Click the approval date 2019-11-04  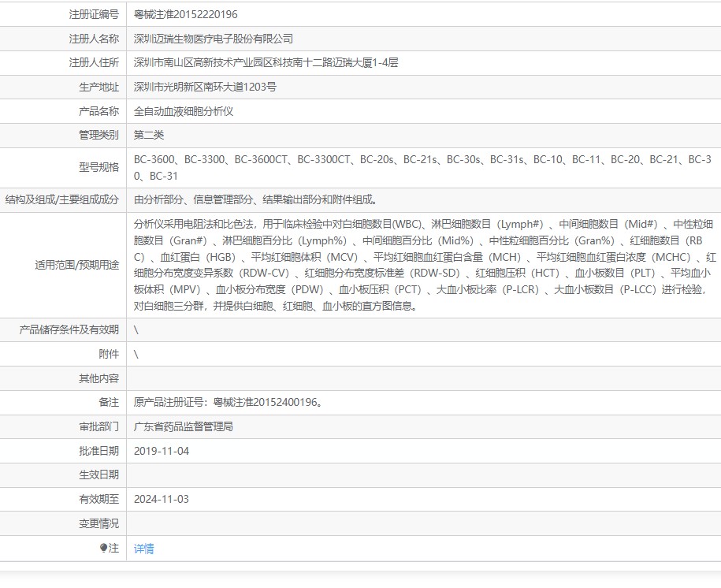[x=162, y=451]
